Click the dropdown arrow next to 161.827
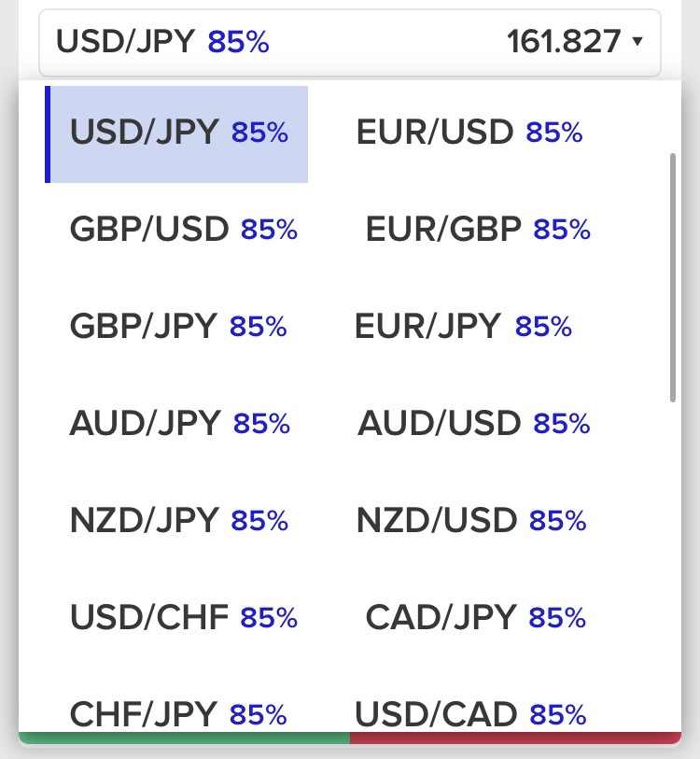The image size is (700, 759). click(637, 41)
